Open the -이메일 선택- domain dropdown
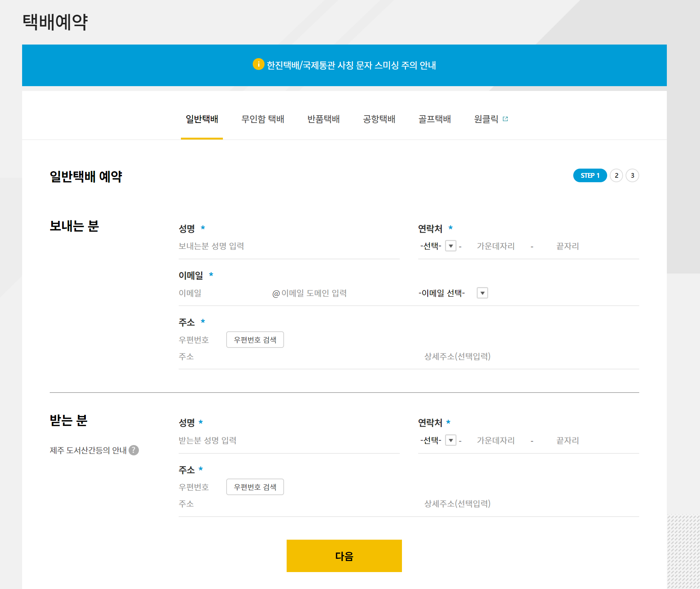The height and width of the screenshot is (589, 700). 453,293
